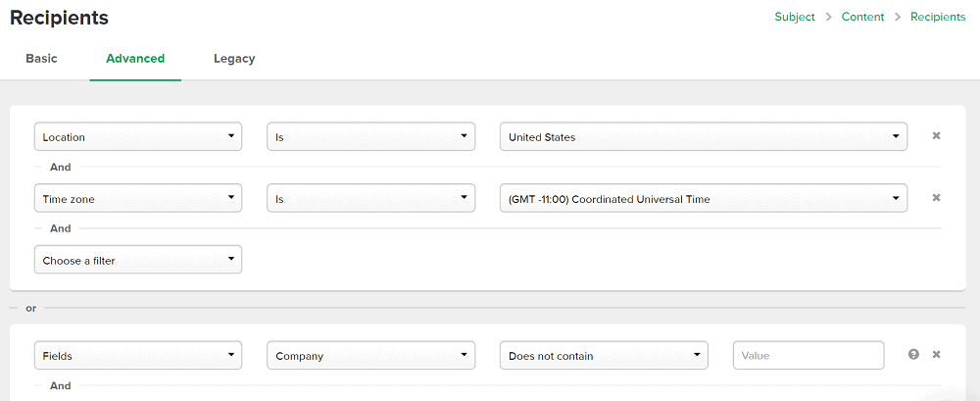Image resolution: width=980 pixels, height=401 pixels.
Task: Change the Location row's Is operator
Action: 371,136
